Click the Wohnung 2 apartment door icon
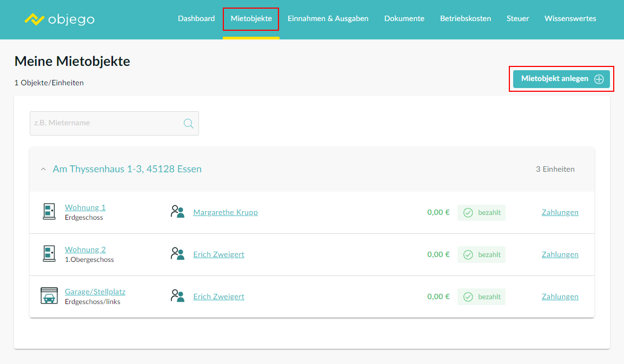 (49, 254)
